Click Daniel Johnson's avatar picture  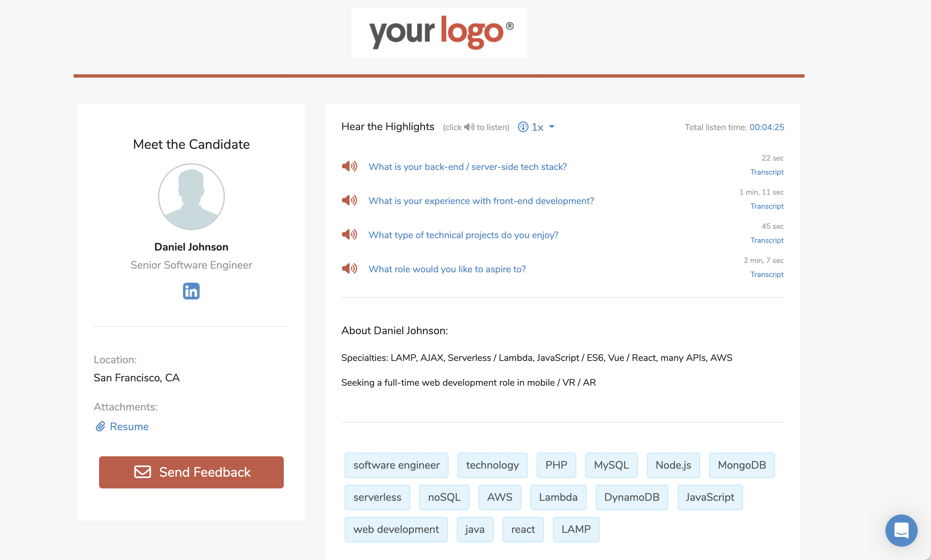[191, 196]
